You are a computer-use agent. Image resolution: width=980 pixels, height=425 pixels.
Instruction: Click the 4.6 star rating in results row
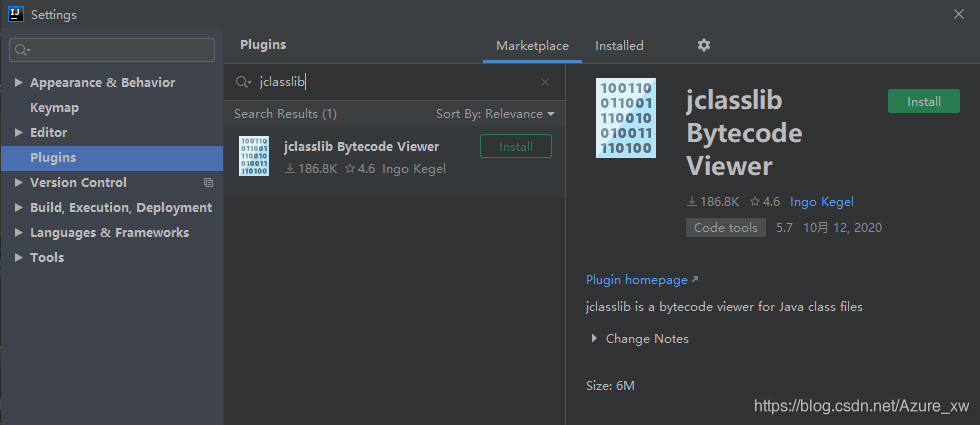point(360,169)
